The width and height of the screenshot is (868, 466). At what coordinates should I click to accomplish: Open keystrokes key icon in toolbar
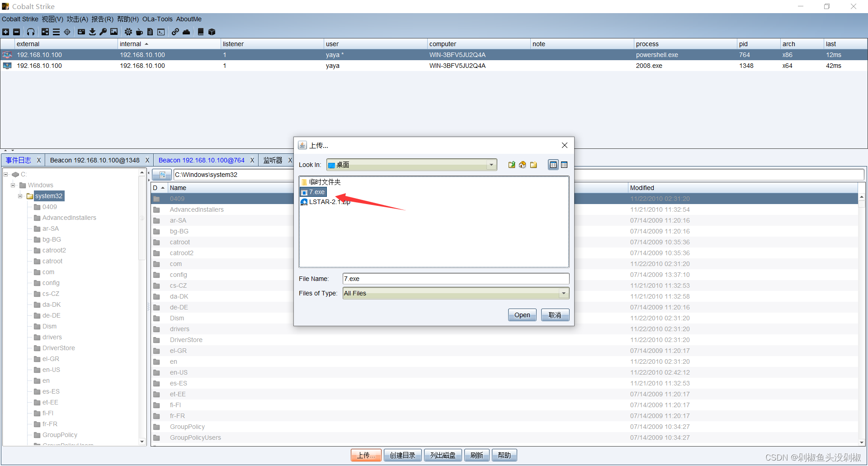click(x=103, y=32)
